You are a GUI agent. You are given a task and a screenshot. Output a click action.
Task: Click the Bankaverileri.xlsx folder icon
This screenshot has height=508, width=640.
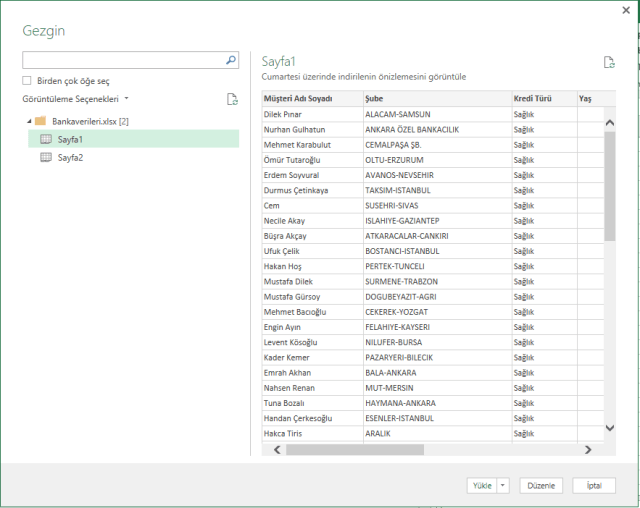click(x=40, y=121)
